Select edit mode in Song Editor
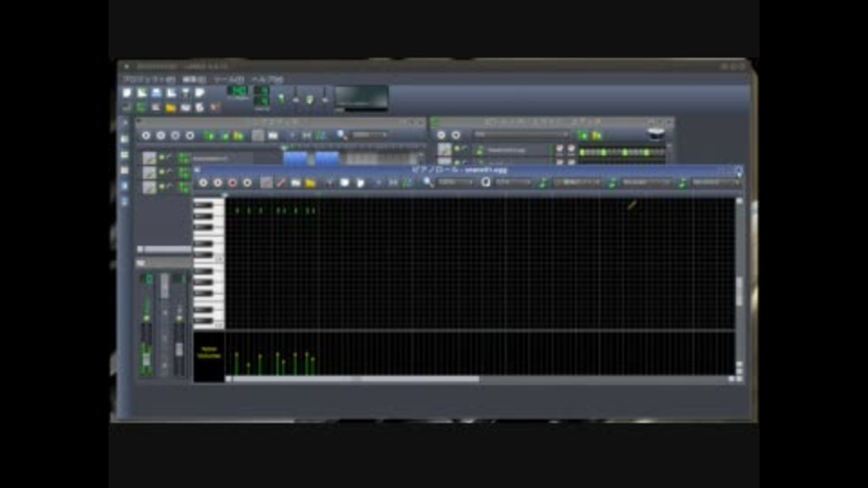 click(x=273, y=136)
